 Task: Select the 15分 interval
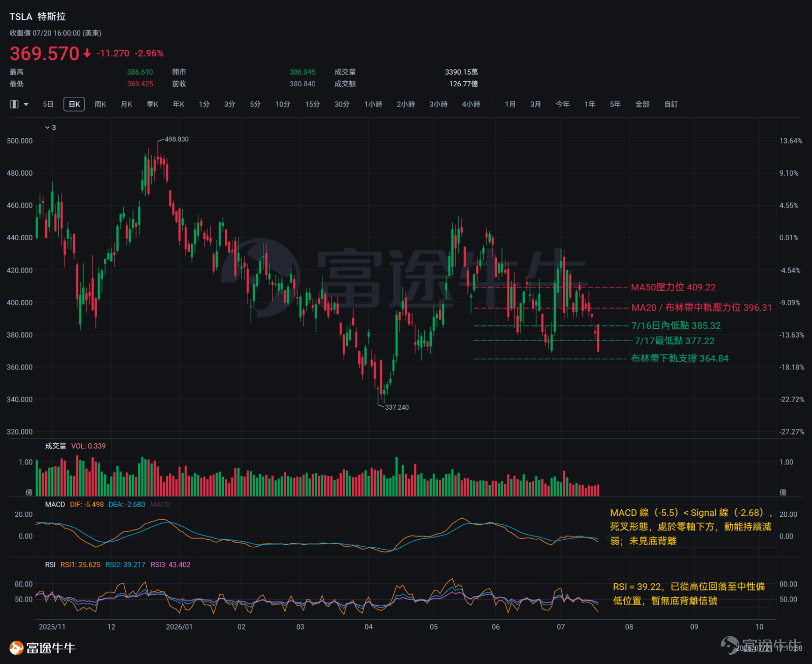point(313,104)
